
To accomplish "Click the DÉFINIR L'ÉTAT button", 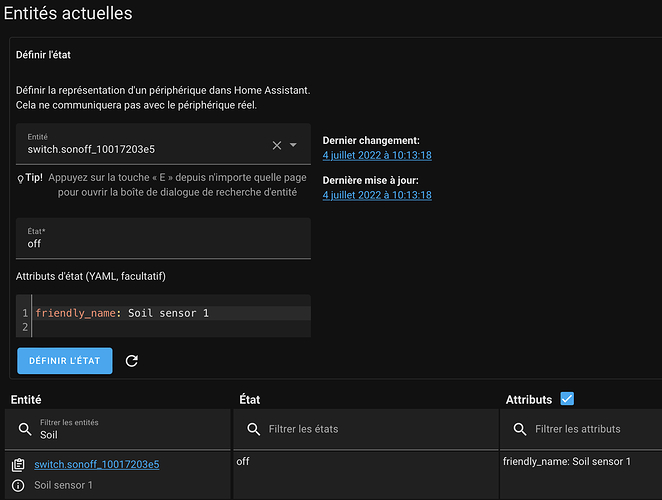I will click(65, 361).
